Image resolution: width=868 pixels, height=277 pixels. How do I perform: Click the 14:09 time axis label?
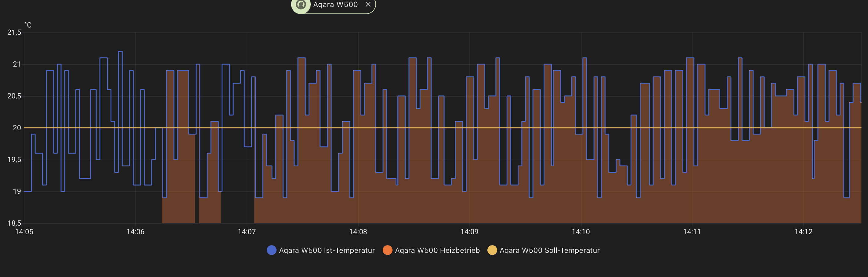pyautogui.click(x=469, y=232)
